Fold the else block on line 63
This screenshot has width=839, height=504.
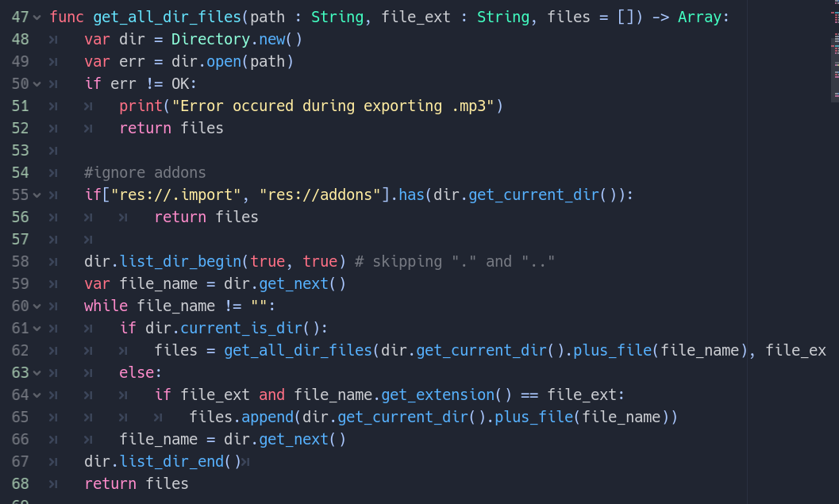point(37,372)
